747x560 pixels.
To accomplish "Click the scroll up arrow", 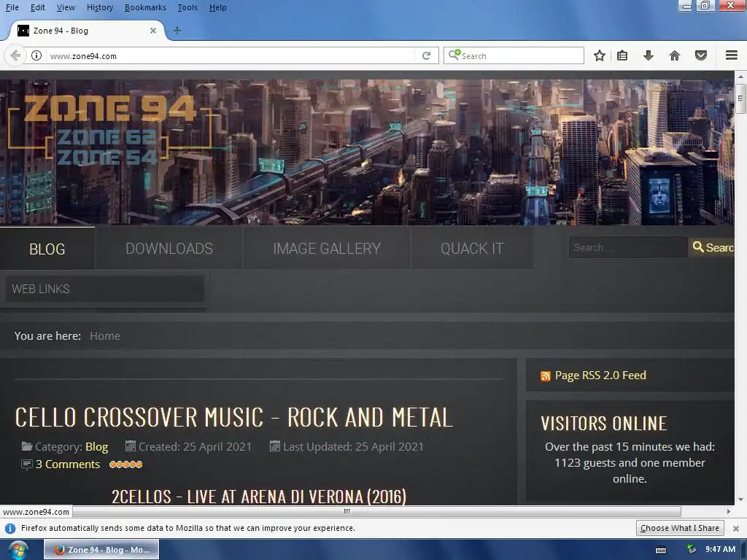I will (740, 76).
